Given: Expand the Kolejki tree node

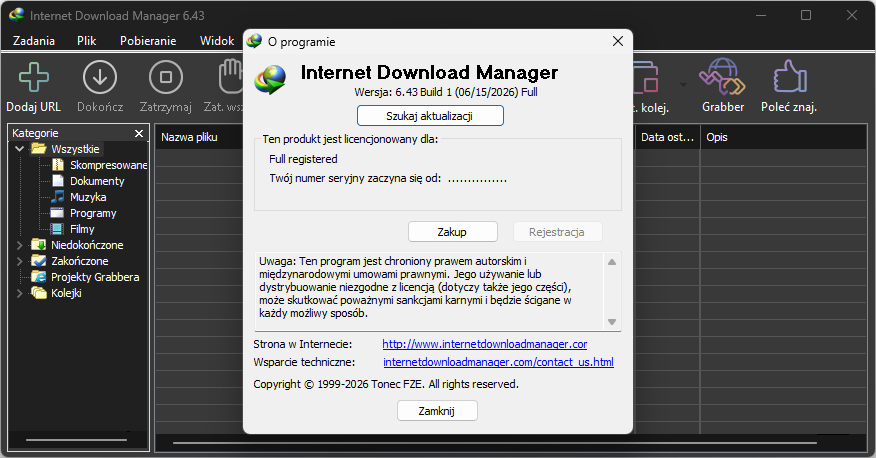Looking at the screenshot, I should pos(20,293).
